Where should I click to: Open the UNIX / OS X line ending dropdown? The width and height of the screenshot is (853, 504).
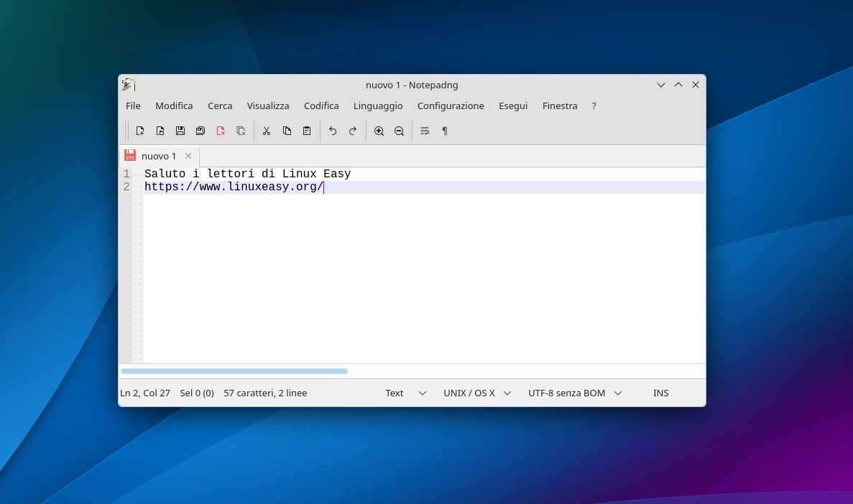click(477, 393)
